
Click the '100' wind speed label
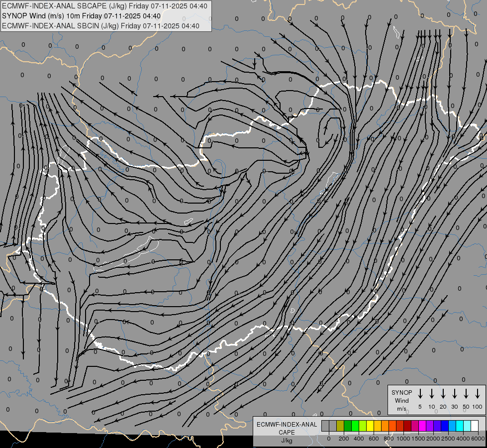pos(477,407)
